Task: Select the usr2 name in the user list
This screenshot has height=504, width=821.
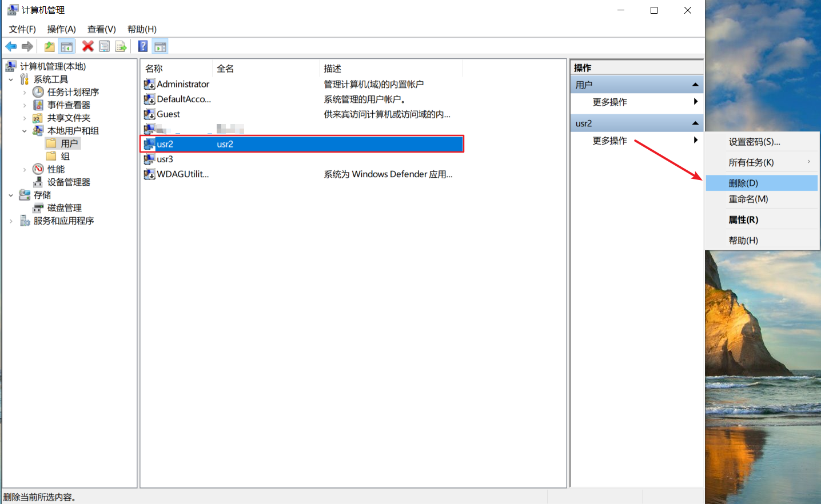Action: (x=165, y=144)
